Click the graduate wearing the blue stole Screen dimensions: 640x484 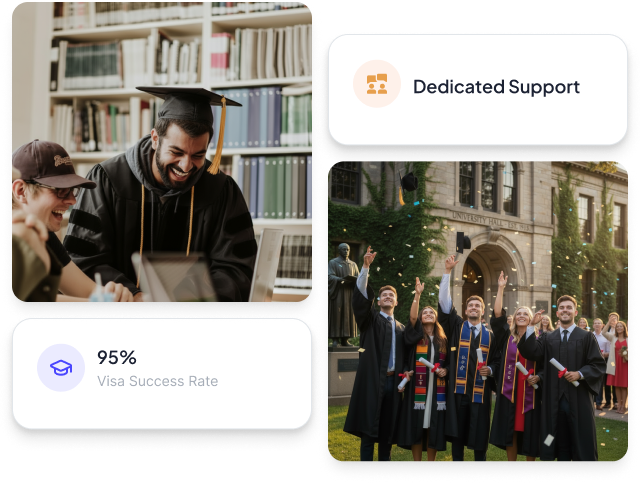tap(472, 367)
